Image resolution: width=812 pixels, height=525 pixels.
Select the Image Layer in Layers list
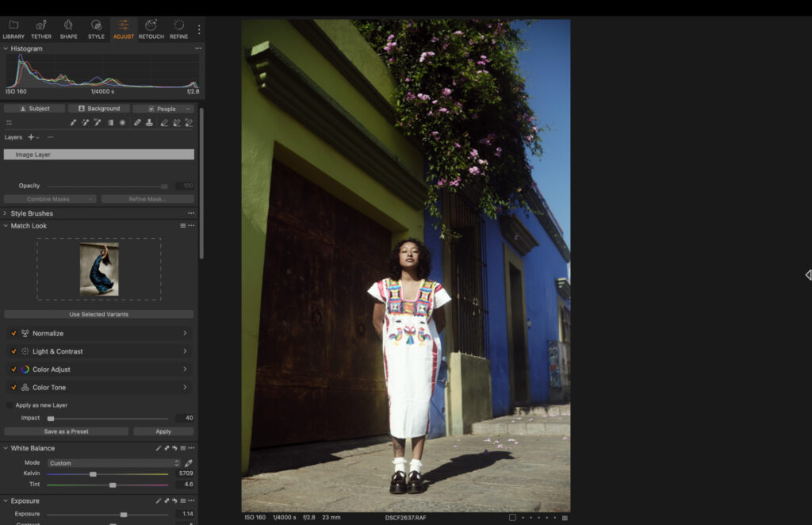click(98, 154)
